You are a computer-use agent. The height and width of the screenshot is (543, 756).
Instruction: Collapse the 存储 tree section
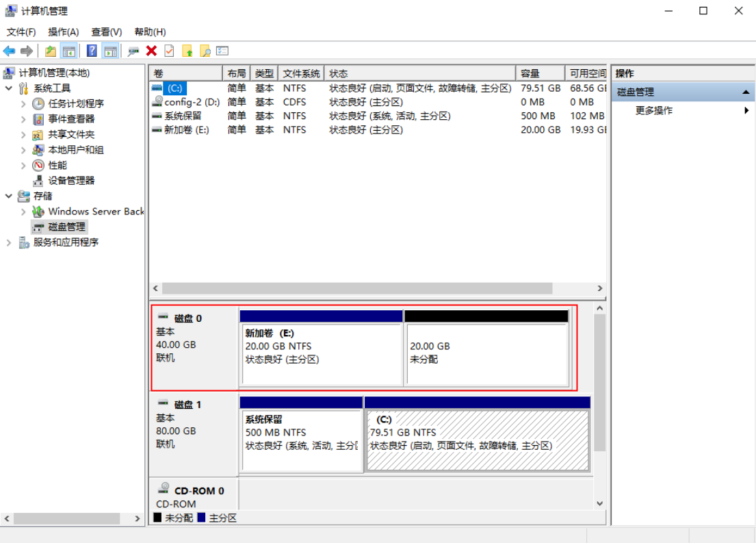[x=9, y=196]
